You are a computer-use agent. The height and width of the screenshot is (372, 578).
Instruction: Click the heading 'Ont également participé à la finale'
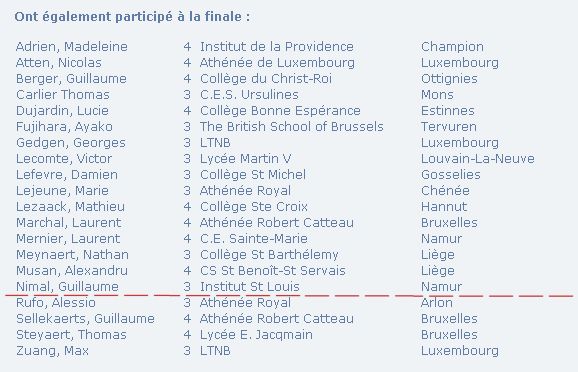coord(132,17)
